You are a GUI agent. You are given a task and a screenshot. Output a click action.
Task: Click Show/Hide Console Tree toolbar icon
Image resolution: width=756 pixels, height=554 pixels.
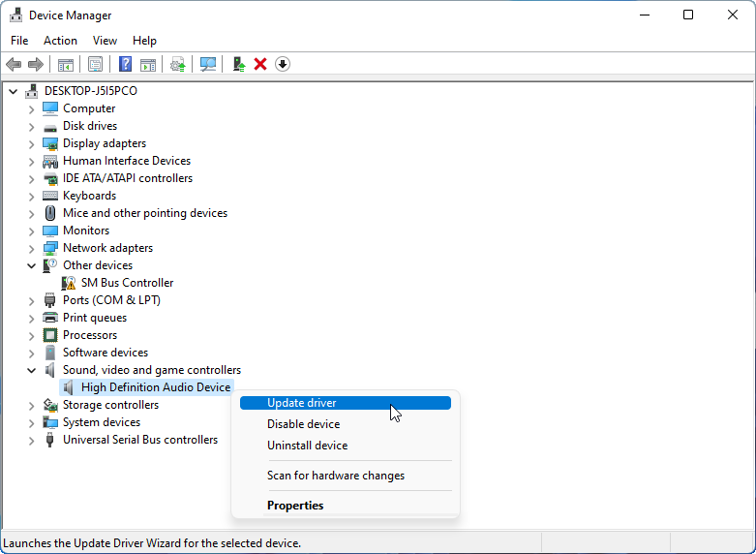[x=66, y=64]
